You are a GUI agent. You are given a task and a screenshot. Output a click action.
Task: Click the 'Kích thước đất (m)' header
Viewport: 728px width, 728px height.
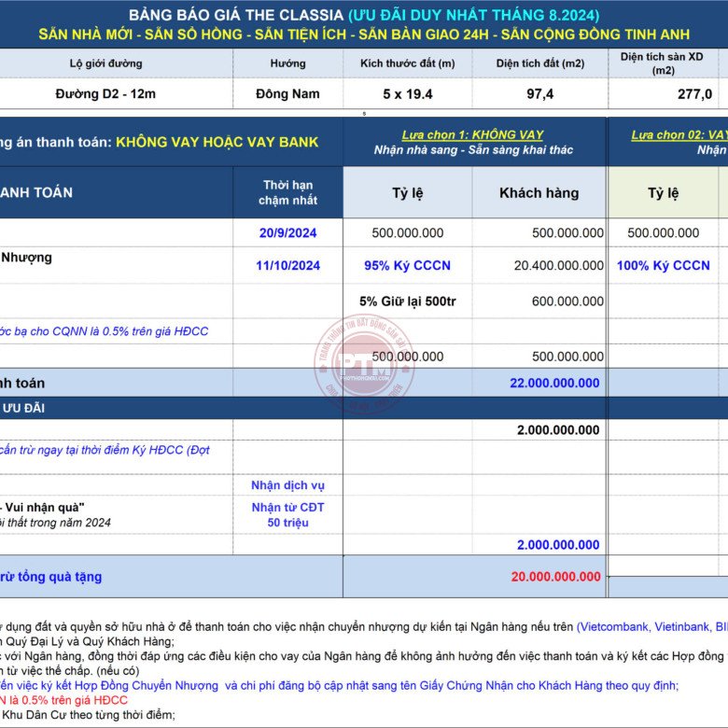(407, 63)
